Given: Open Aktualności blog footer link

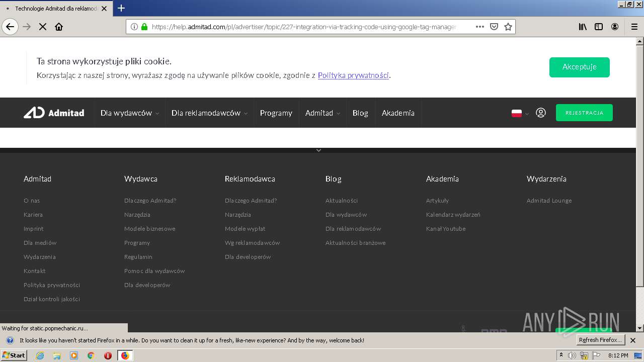Looking at the screenshot, I should pos(342,201).
